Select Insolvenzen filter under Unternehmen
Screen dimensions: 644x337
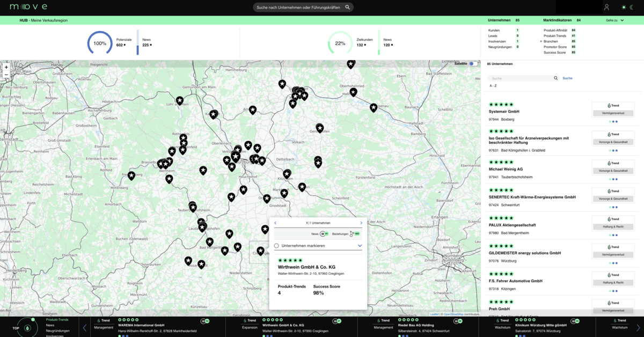tap(497, 41)
